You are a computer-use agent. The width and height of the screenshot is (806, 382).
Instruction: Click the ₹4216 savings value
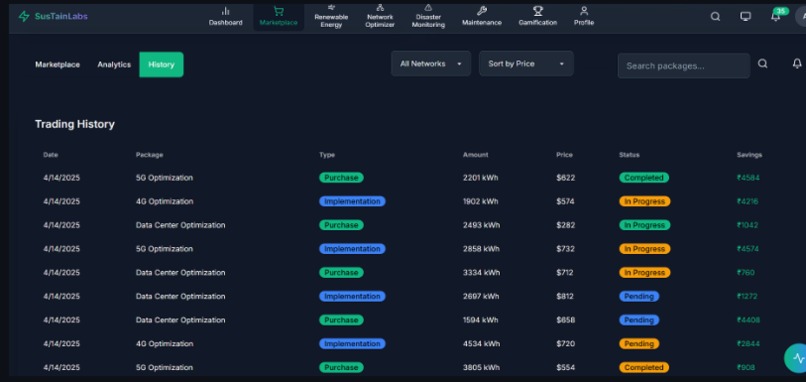coord(747,202)
